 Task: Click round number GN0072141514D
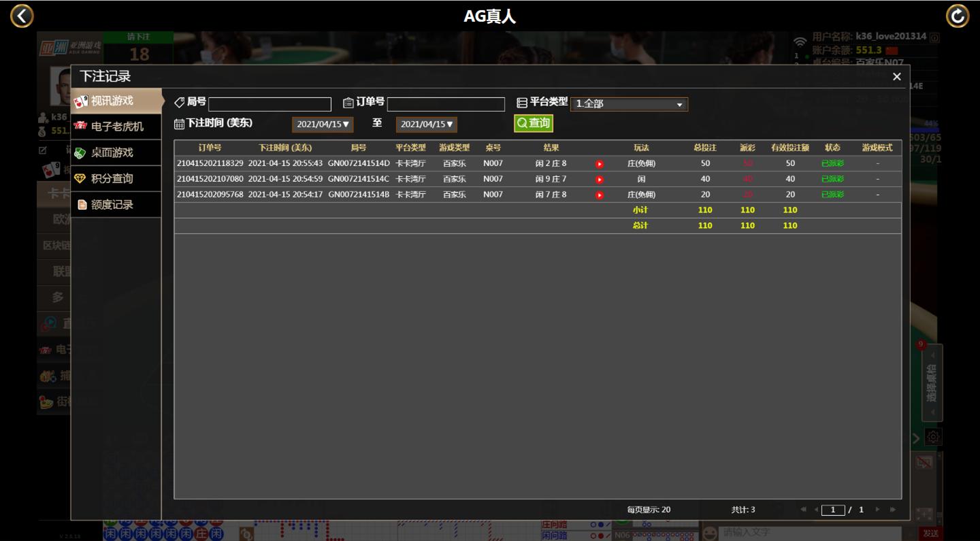pyautogui.click(x=359, y=163)
